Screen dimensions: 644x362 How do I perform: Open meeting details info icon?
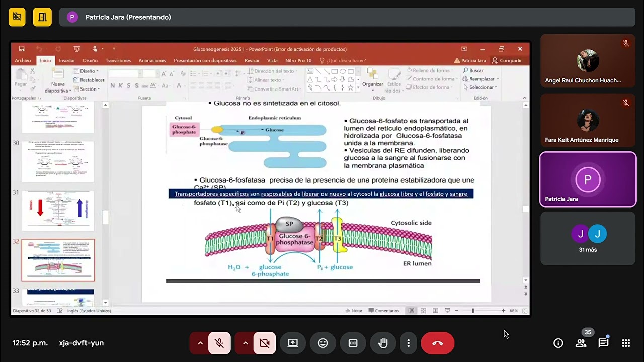click(x=558, y=343)
